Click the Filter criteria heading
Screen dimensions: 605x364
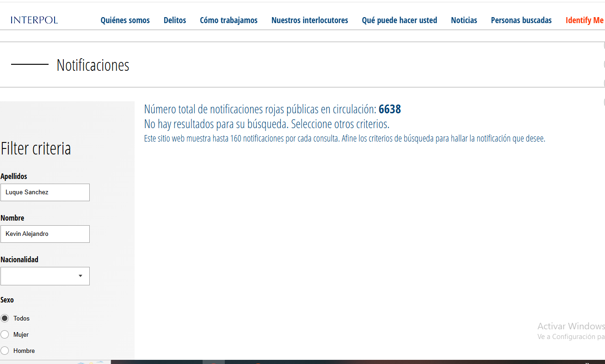(36, 148)
